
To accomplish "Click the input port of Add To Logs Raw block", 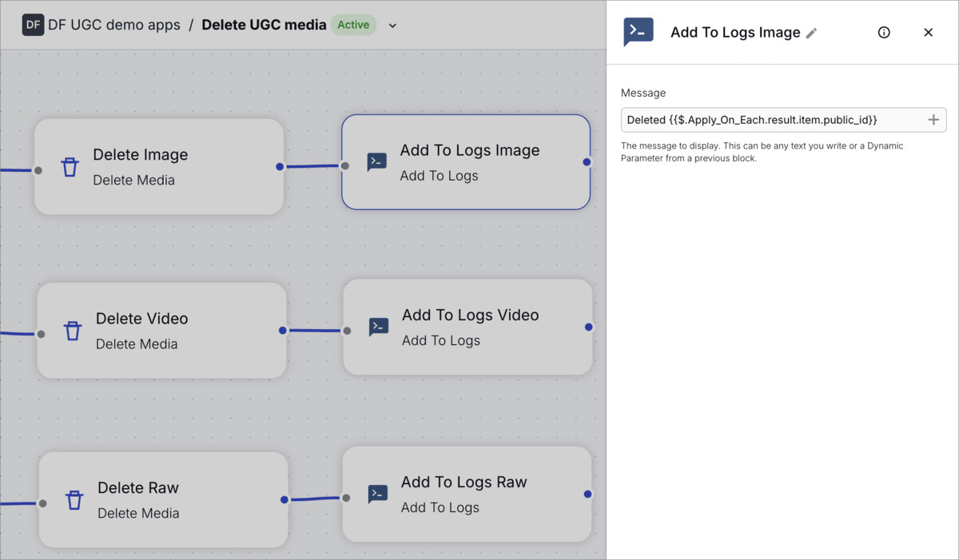I will coord(346,498).
